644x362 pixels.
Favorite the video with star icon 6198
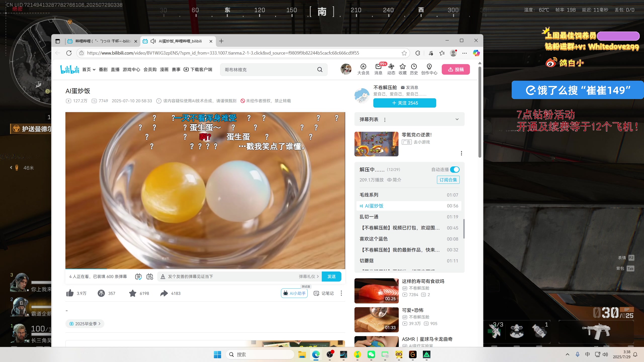coord(133,293)
